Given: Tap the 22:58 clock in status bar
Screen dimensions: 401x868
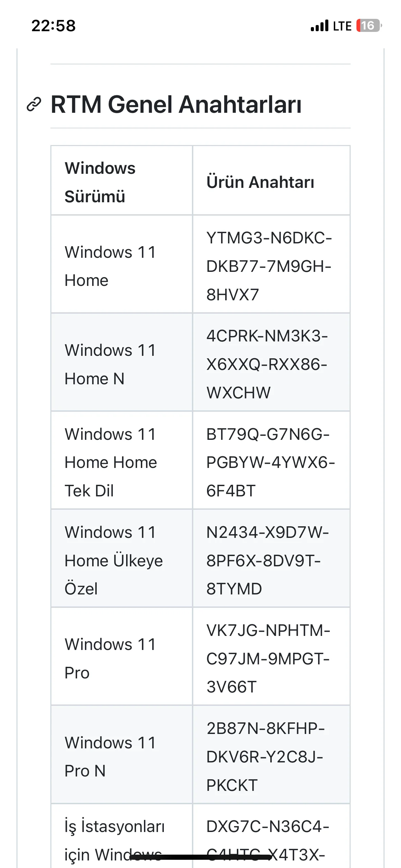Looking at the screenshot, I should [53, 26].
